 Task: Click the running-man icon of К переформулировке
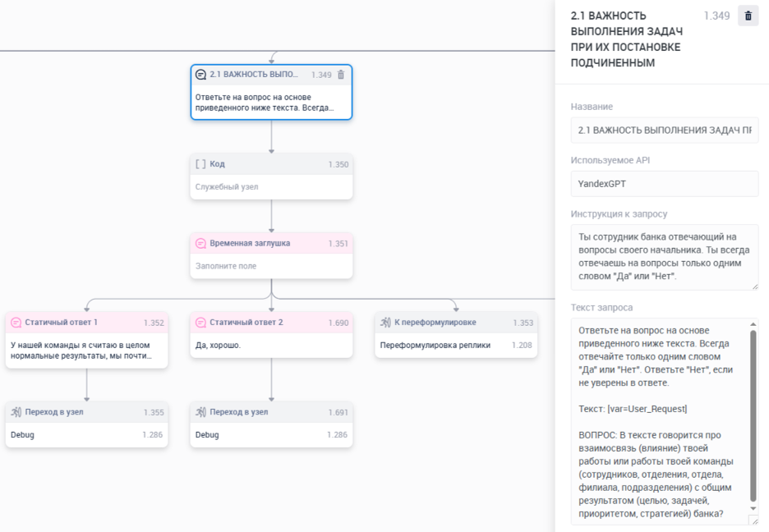point(385,323)
